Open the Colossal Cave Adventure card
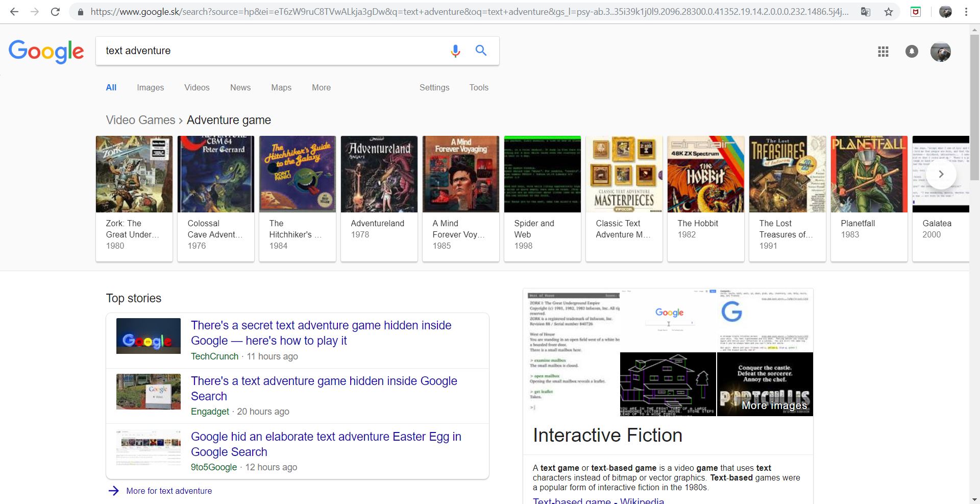980x504 pixels. coord(216,199)
